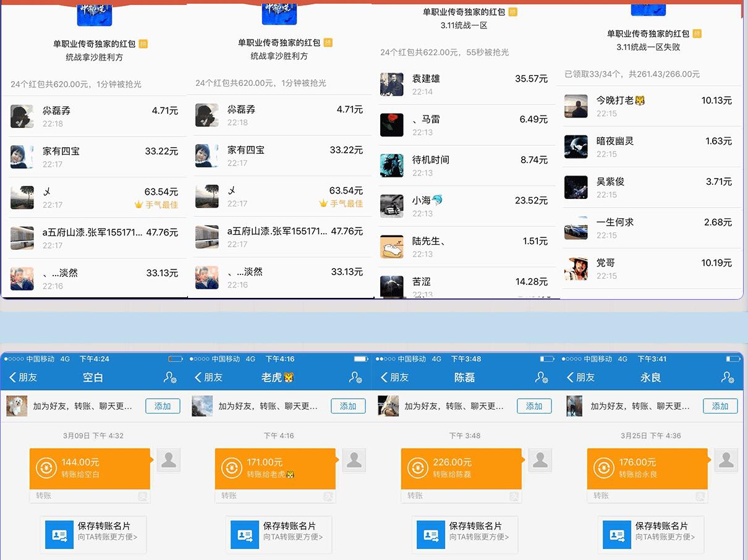Add 空白 as friend with 添加

(x=163, y=406)
